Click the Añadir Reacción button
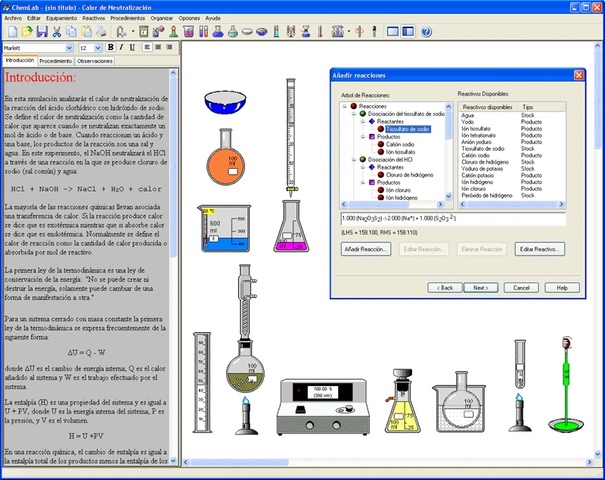 click(x=366, y=249)
